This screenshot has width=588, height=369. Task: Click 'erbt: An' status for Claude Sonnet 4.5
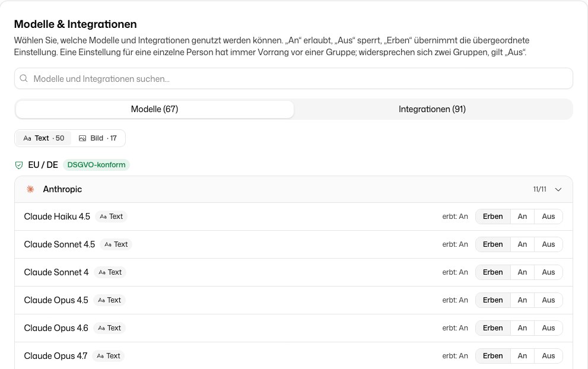(x=455, y=244)
